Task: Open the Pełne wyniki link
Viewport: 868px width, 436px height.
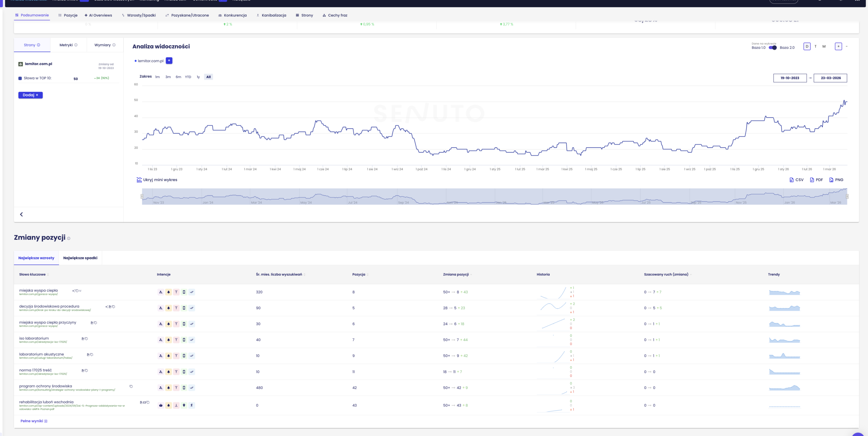Action: click(x=34, y=421)
